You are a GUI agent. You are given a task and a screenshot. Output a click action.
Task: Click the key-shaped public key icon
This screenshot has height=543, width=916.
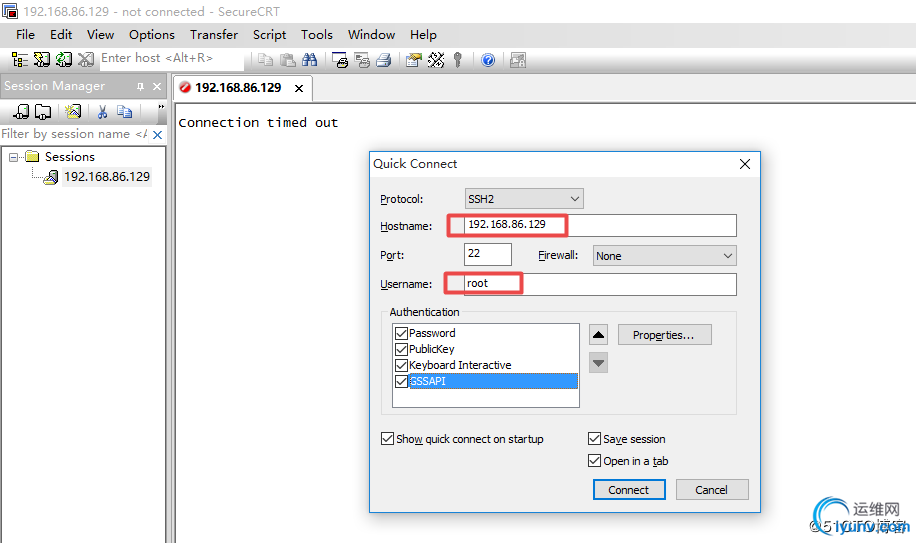[x=457, y=60]
